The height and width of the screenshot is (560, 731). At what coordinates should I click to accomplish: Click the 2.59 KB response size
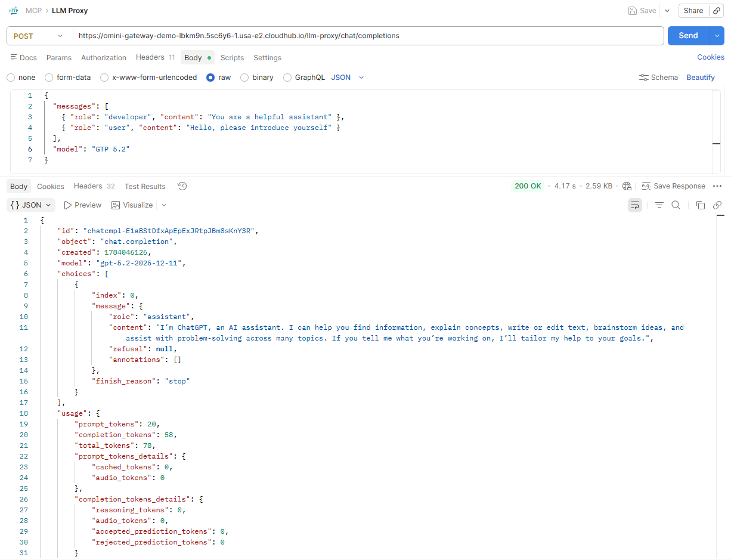click(599, 186)
